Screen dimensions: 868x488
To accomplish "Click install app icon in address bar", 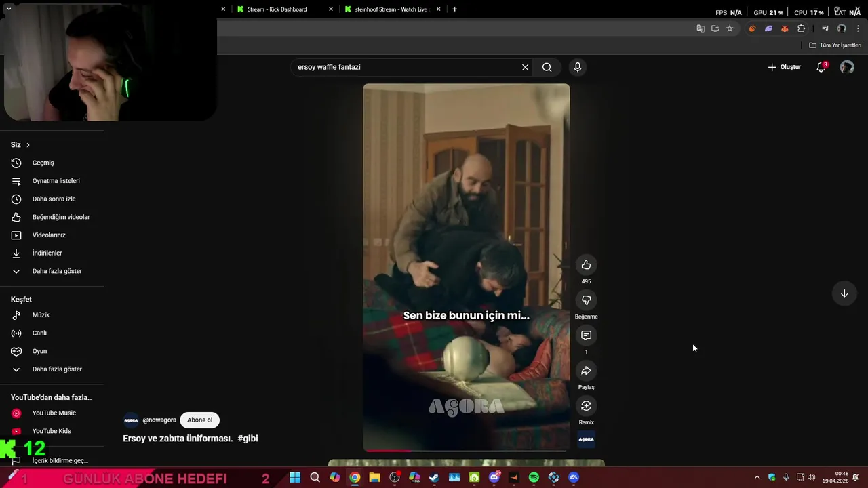I will (715, 28).
